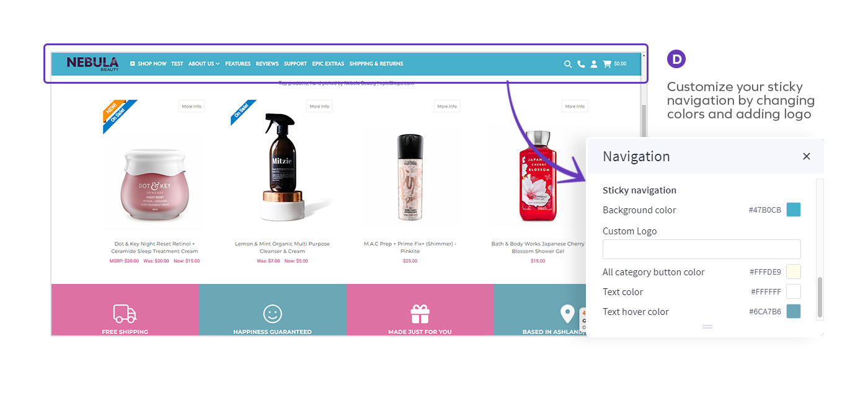Pick the Text hover color swatch #6CA7B6
868x403 pixels.
pos(794,311)
